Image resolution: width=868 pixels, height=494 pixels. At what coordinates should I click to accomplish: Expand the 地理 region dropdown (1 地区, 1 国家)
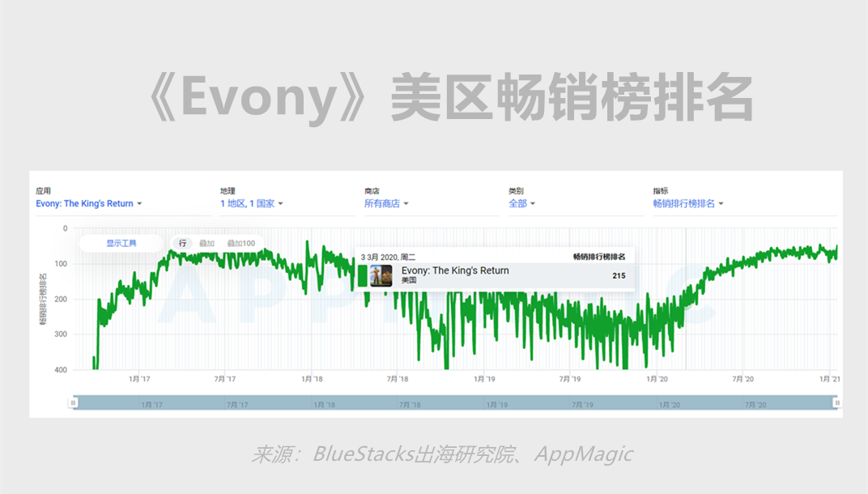(x=251, y=203)
